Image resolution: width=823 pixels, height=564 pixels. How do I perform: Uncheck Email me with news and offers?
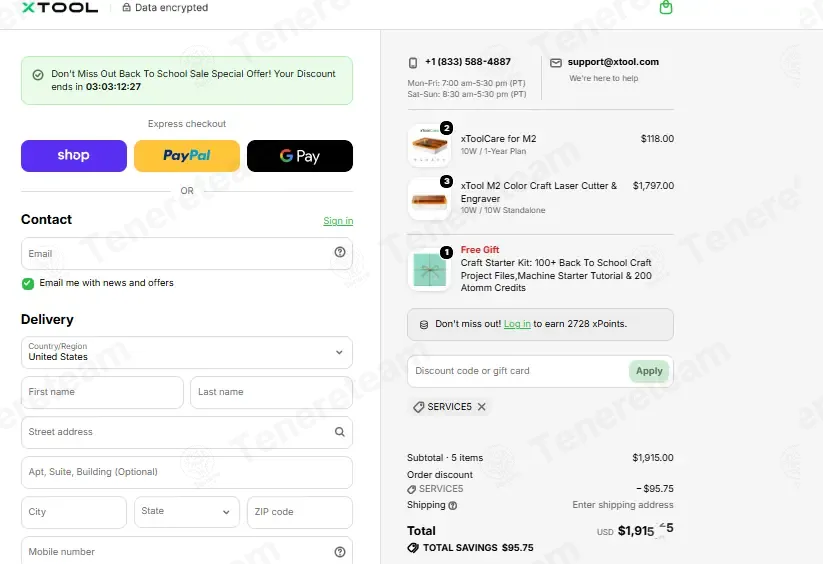tap(28, 283)
